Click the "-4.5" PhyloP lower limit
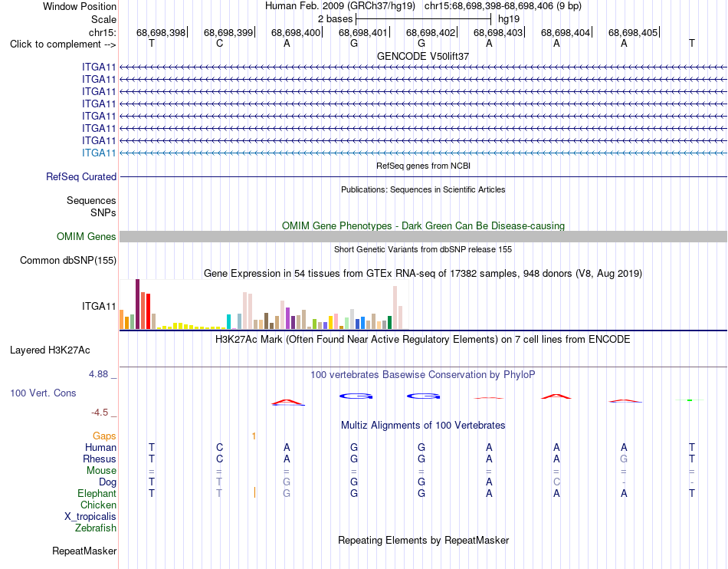 coord(100,413)
